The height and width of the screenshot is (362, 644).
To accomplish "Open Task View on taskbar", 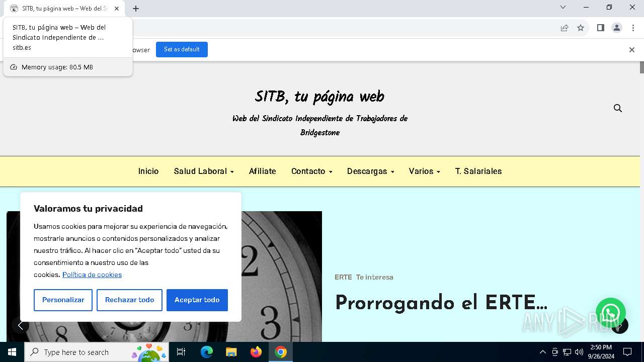I will (x=181, y=352).
